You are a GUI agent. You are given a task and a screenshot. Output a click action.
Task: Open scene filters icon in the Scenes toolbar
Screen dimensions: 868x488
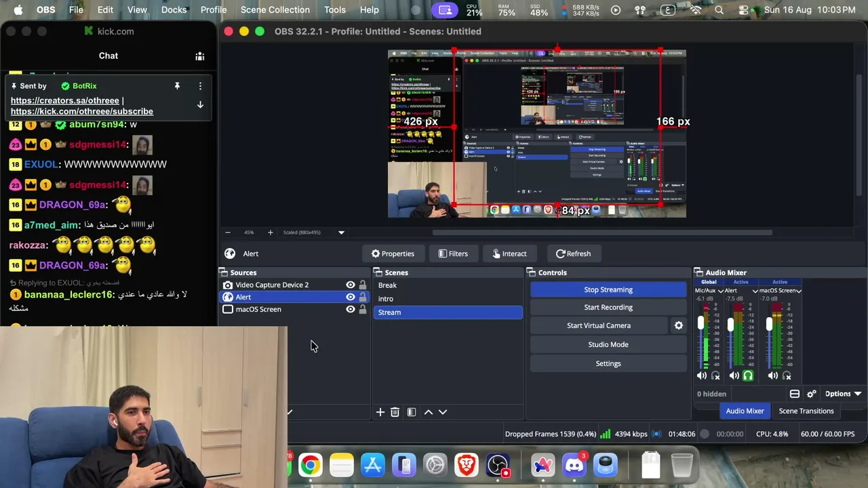pyautogui.click(x=411, y=412)
